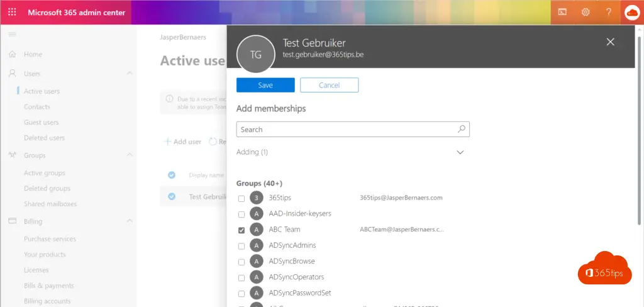644x307 pixels.
Task: Click the Home house icon
Action: click(13, 54)
